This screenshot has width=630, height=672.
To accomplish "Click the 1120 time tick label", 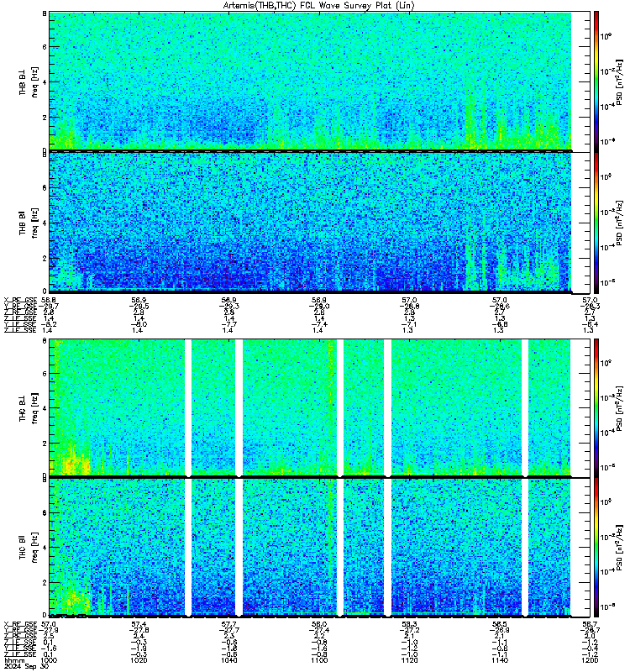I will click(409, 660).
